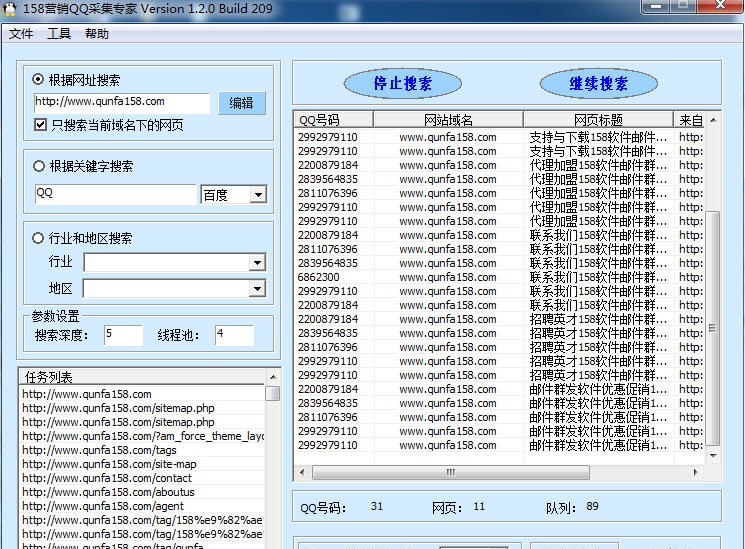745x549 pixels.
Task: Click the 来自 column header
Action: [689, 120]
